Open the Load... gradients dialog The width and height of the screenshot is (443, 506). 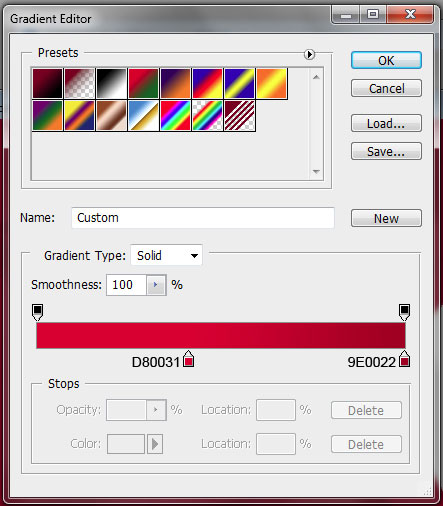point(386,123)
